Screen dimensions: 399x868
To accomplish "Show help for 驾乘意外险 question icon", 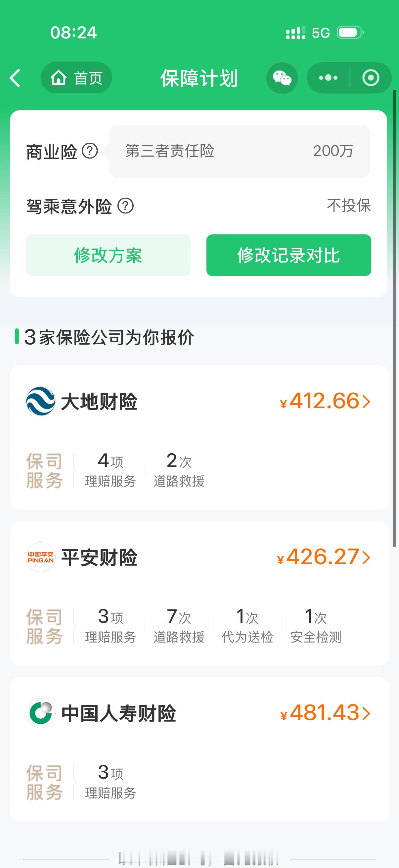I will click(x=126, y=206).
